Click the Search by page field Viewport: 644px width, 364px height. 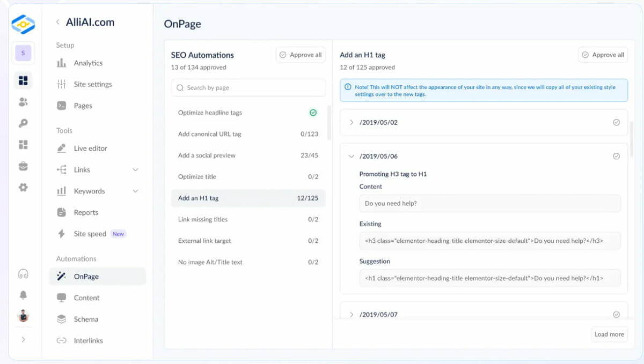(x=248, y=87)
